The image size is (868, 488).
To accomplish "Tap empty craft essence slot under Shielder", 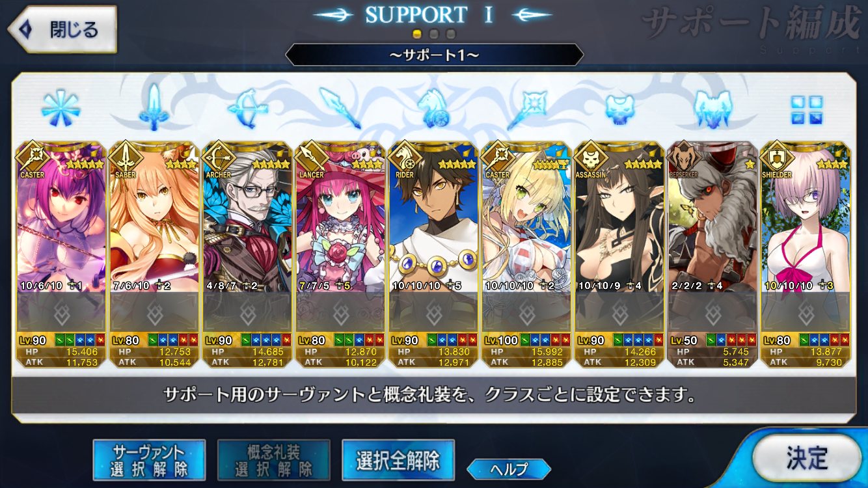I will point(806,312).
